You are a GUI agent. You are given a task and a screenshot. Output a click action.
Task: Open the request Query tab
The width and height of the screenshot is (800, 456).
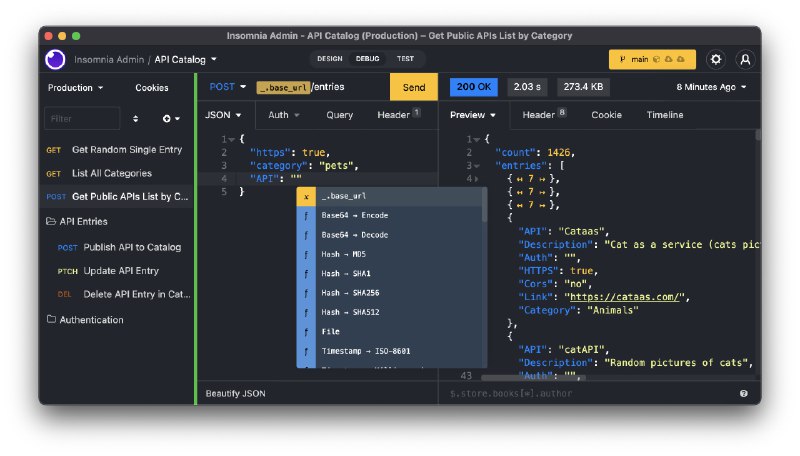tap(339, 115)
